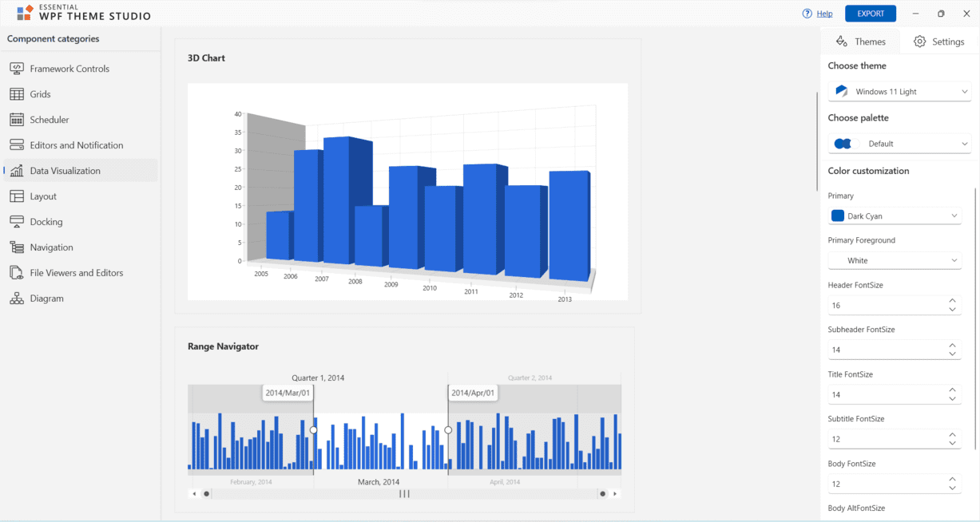Open the Scheduler calendar icon
The height and width of the screenshot is (522, 980).
point(17,120)
